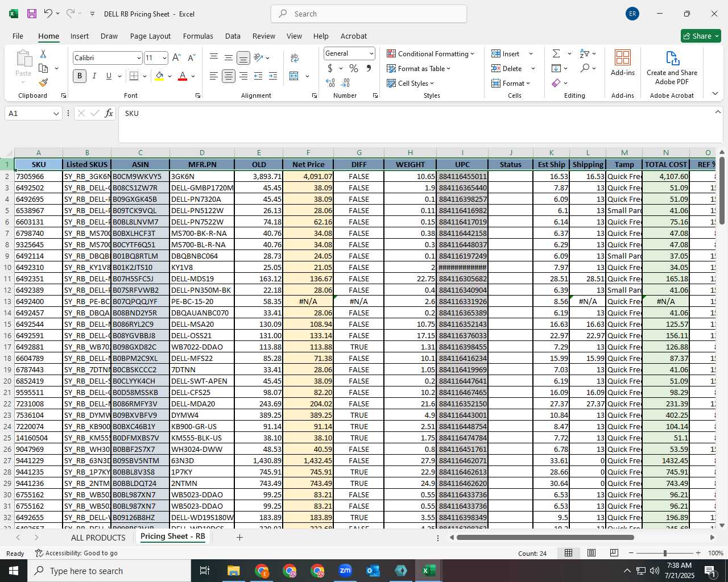The width and height of the screenshot is (728, 582).
Task: Apply Percent Style format
Action: [354, 68]
